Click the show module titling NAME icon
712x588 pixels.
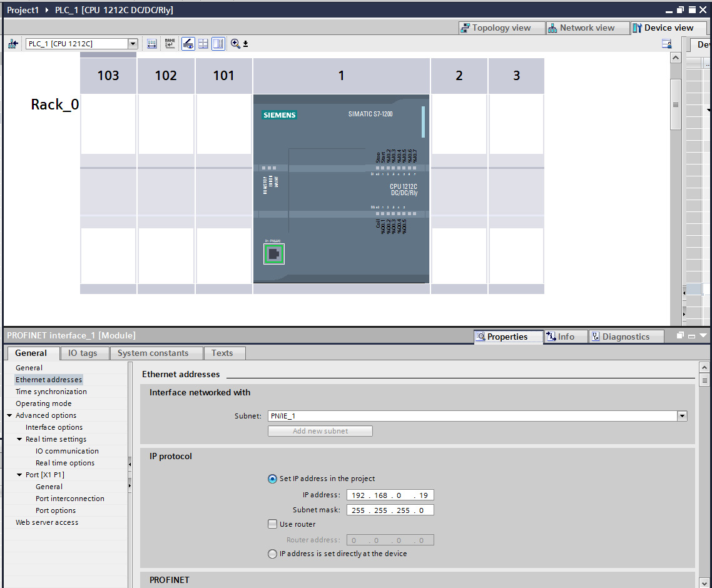pyautogui.click(x=170, y=44)
